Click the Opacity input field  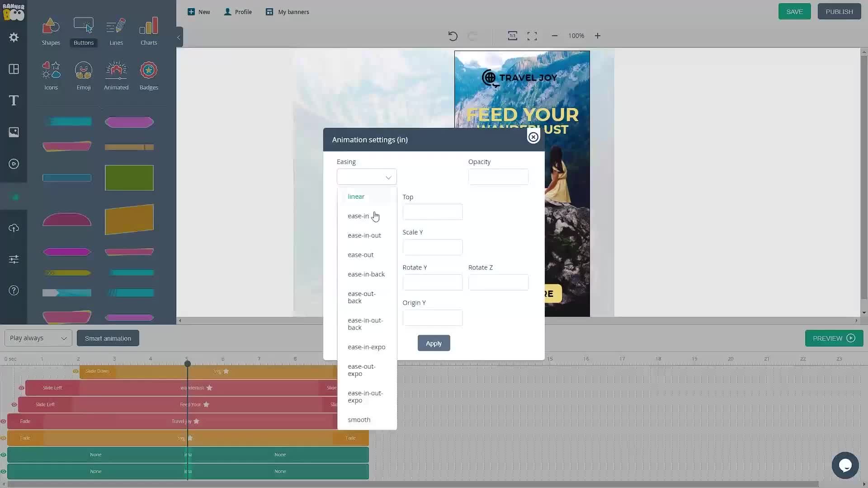click(498, 177)
